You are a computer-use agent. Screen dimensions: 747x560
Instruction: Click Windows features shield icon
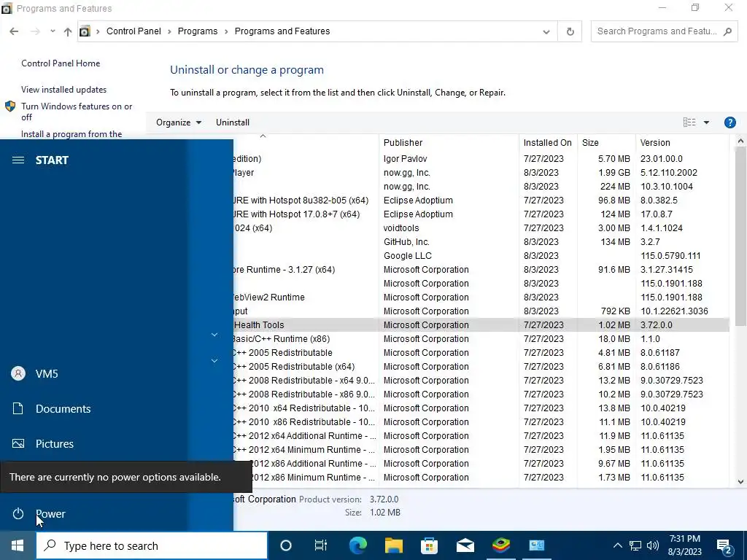(10, 106)
